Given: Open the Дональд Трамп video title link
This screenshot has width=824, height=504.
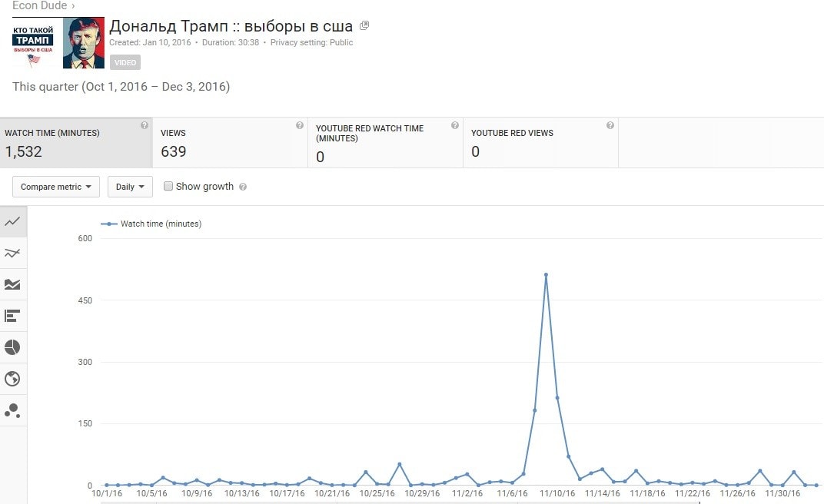Looking at the screenshot, I should pyautogui.click(x=231, y=25).
